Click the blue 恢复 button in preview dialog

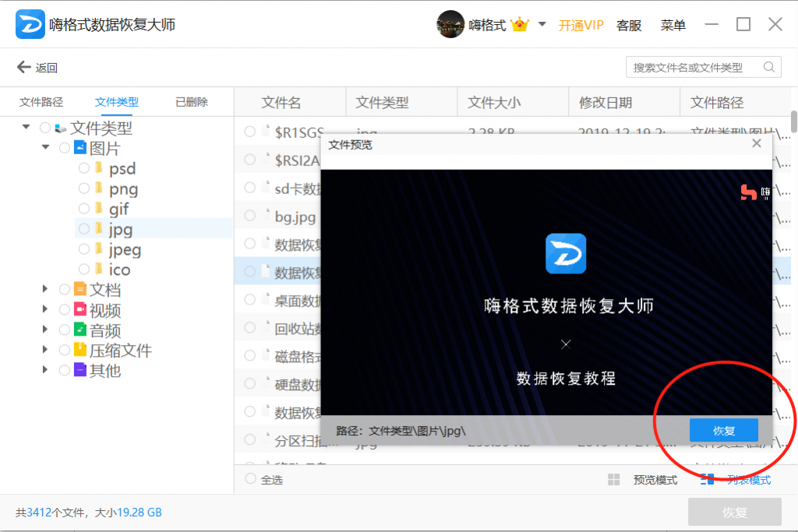(x=724, y=430)
